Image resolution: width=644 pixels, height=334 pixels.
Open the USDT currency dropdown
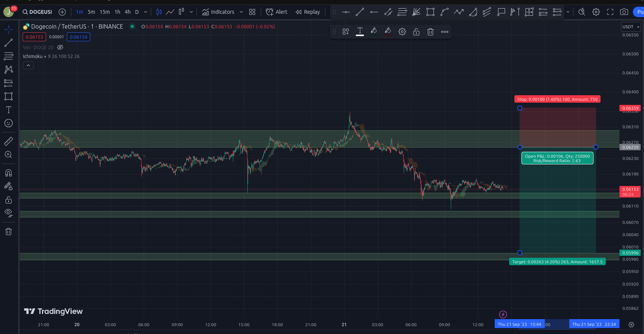(x=631, y=27)
